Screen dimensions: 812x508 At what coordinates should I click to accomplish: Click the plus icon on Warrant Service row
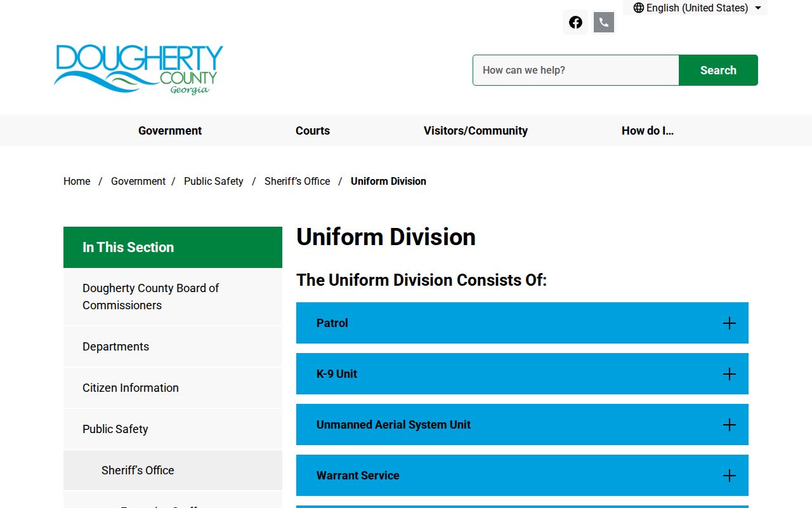tap(730, 476)
